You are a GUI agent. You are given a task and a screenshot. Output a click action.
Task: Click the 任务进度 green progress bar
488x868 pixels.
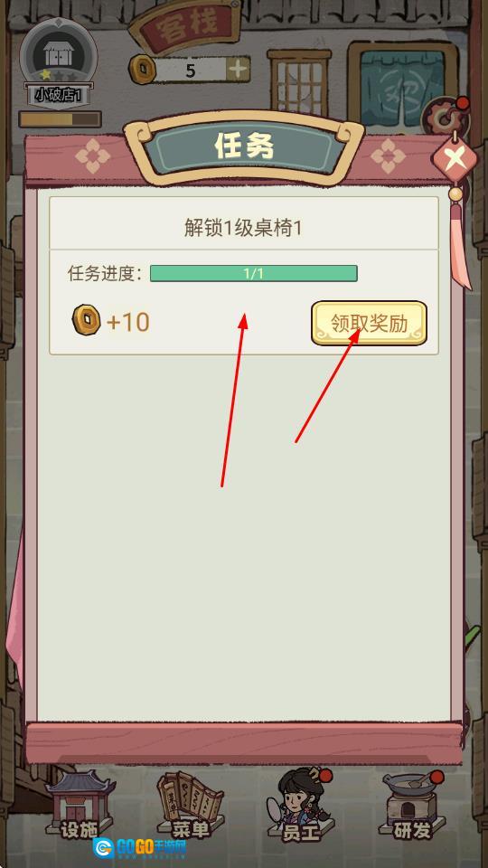[253, 273]
